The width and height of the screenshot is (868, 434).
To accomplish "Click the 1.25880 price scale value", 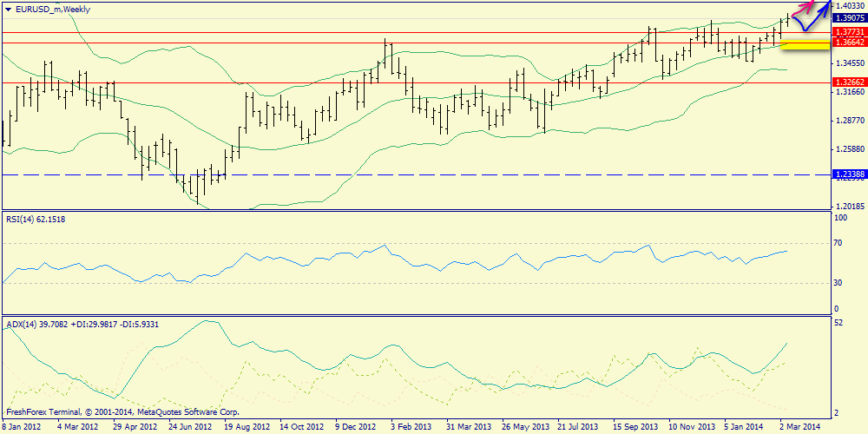I will 849,149.
